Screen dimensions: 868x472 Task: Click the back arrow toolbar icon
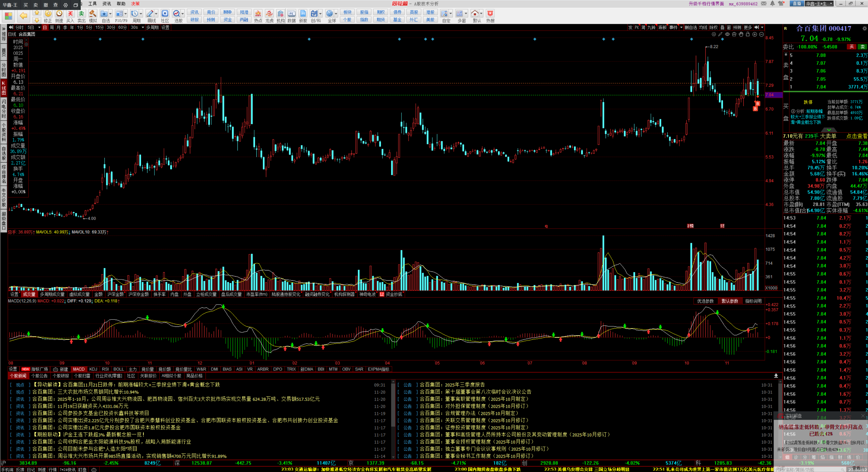tap(23, 16)
